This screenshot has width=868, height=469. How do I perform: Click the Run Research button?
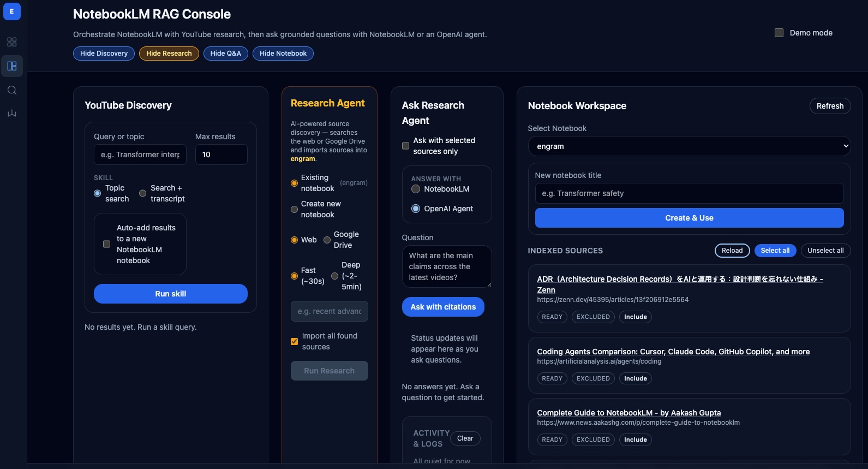coord(330,371)
